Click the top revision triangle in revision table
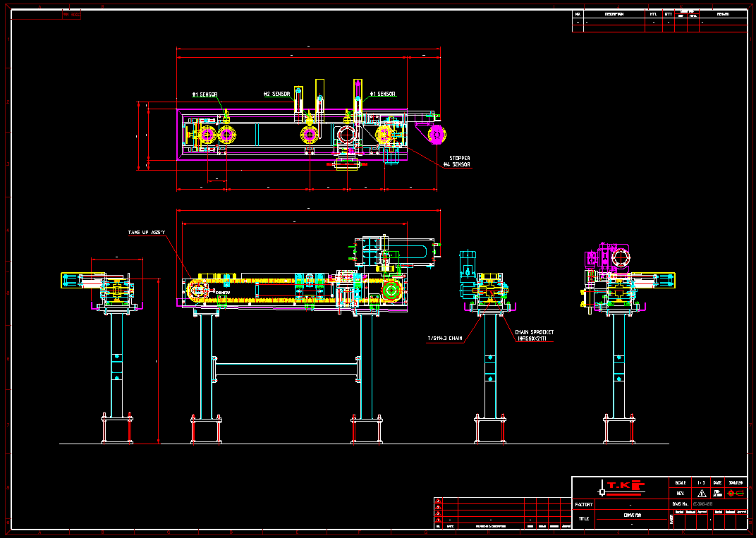 point(439,502)
